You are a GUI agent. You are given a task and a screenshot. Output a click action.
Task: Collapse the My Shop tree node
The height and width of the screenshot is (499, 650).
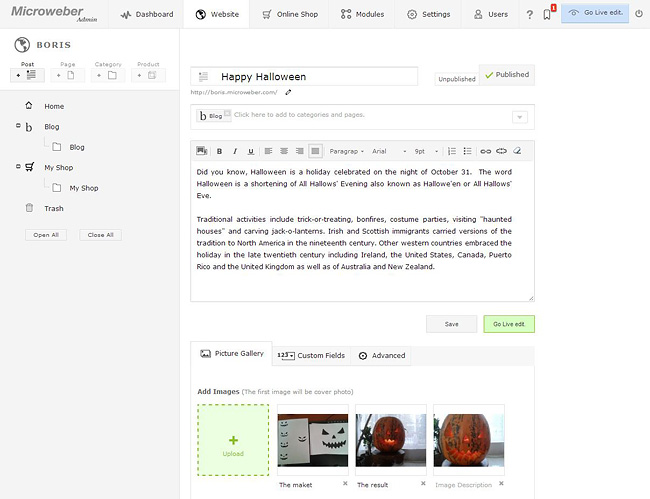18,166
